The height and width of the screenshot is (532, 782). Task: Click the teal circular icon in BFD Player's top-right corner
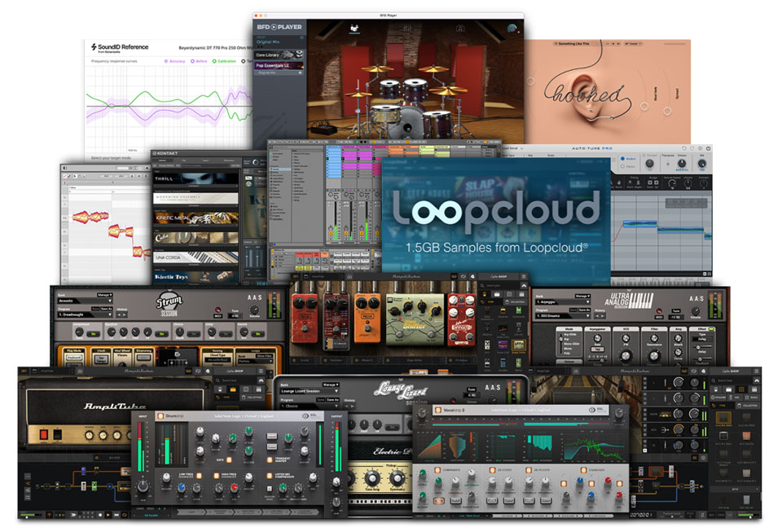click(512, 29)
